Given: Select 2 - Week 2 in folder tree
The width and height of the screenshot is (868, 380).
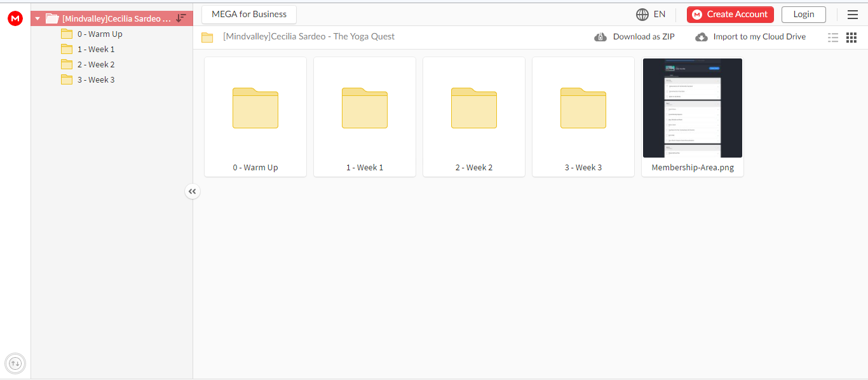Looking at the screenshot, I should point(96,64).
